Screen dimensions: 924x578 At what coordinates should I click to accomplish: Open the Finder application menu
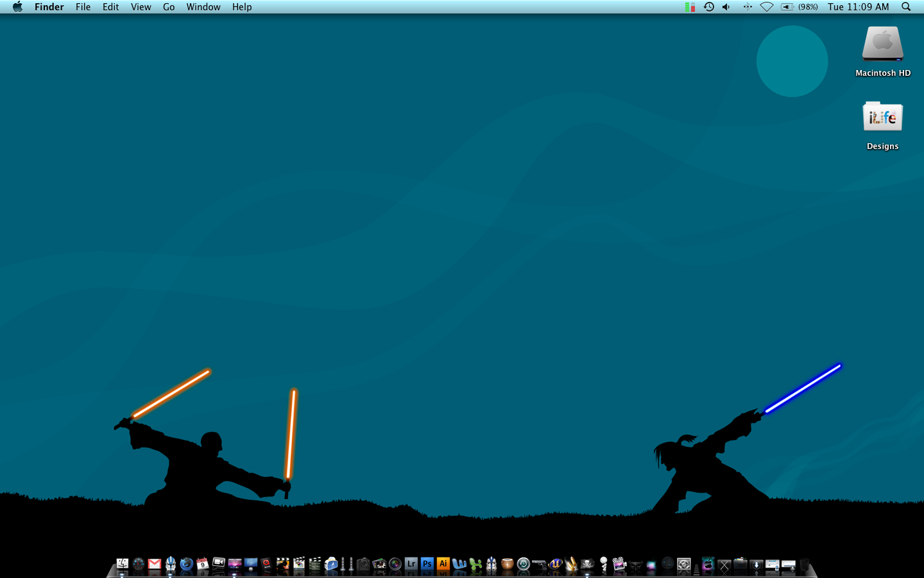49,7
